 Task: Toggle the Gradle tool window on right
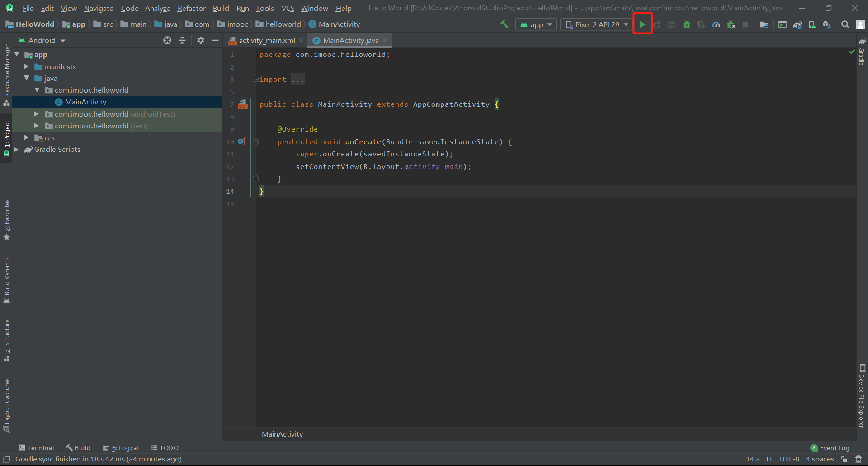point(862,52)
